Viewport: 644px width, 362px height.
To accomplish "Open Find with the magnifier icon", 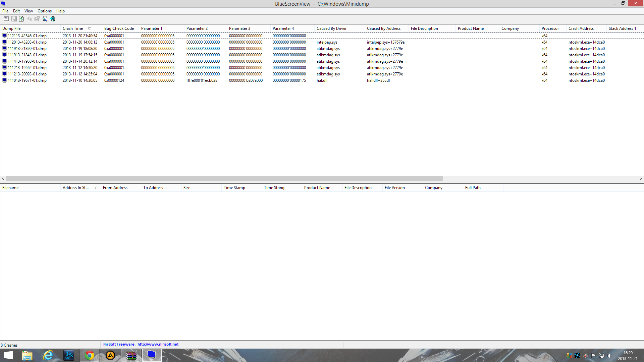I will pos(45,19).
